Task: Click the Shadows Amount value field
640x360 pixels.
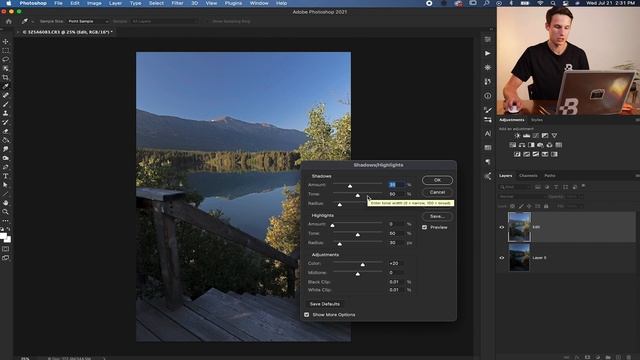Action: (396, 185)
